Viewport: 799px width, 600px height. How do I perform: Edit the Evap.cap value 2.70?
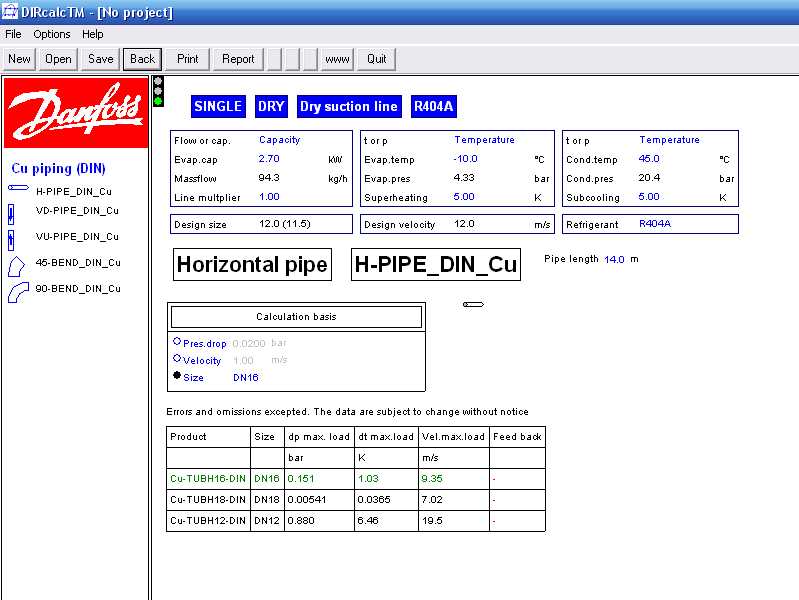tap(269, 159)
